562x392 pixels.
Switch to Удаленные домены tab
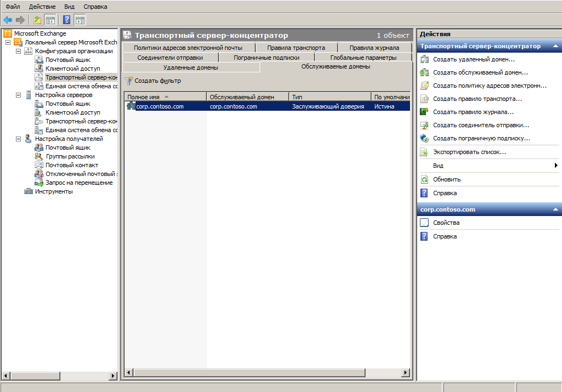click(x=190, y=67)
